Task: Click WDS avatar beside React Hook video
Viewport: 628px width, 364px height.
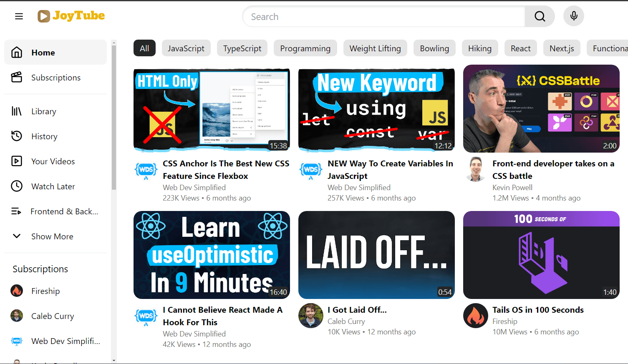Action: [x=146, y=316]
